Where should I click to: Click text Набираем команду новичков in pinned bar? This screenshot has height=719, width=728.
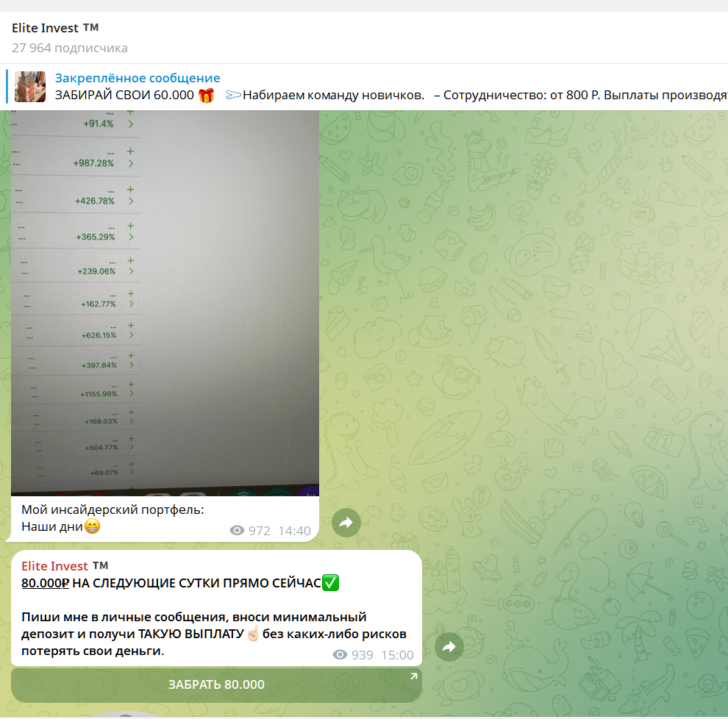coord(334,95)
